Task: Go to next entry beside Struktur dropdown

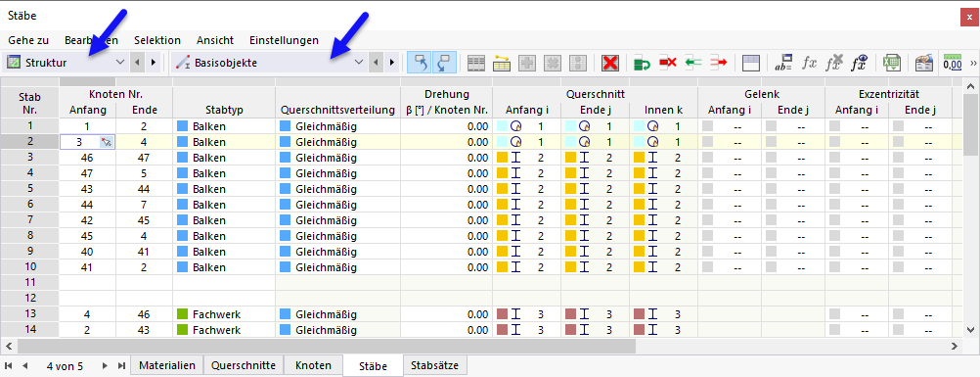Action: [x=154, y=63]
